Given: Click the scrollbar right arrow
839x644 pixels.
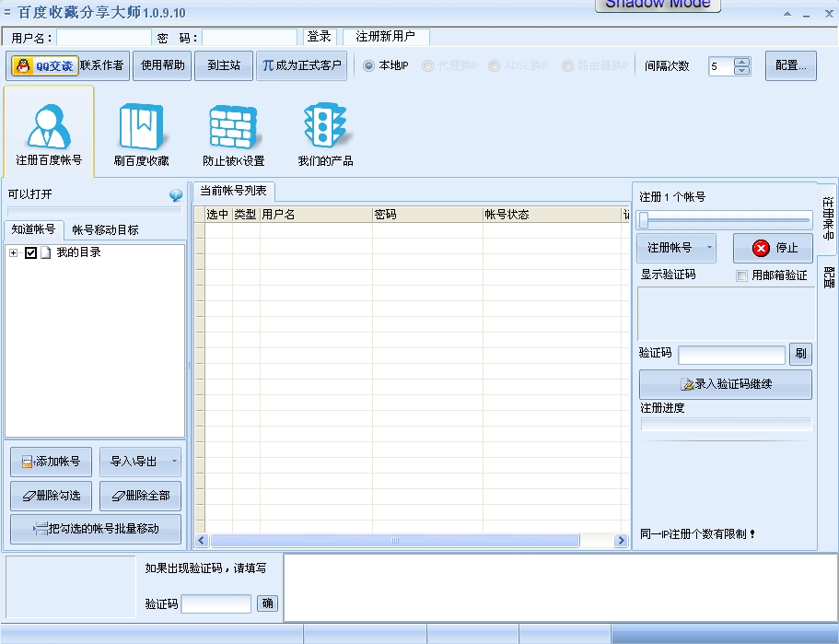Looking at the screenshot, I should click(621, 540).
